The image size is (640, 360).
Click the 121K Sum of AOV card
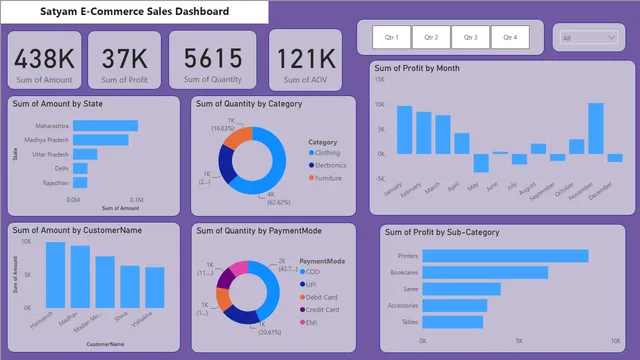pyautogui.click(x=305, y=60)
